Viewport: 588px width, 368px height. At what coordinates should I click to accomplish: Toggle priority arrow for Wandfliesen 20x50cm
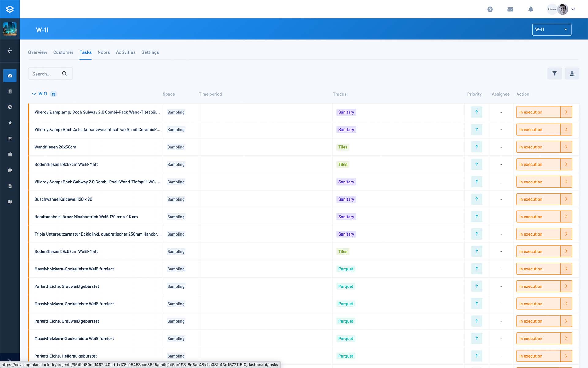pyautogui.click(x=477, y=147)
